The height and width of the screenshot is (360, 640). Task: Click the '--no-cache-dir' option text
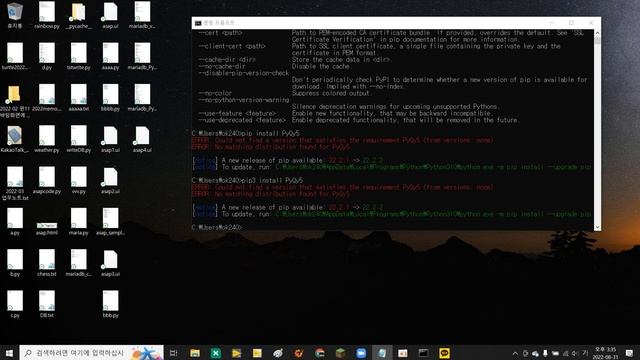(x=222, y=66)
